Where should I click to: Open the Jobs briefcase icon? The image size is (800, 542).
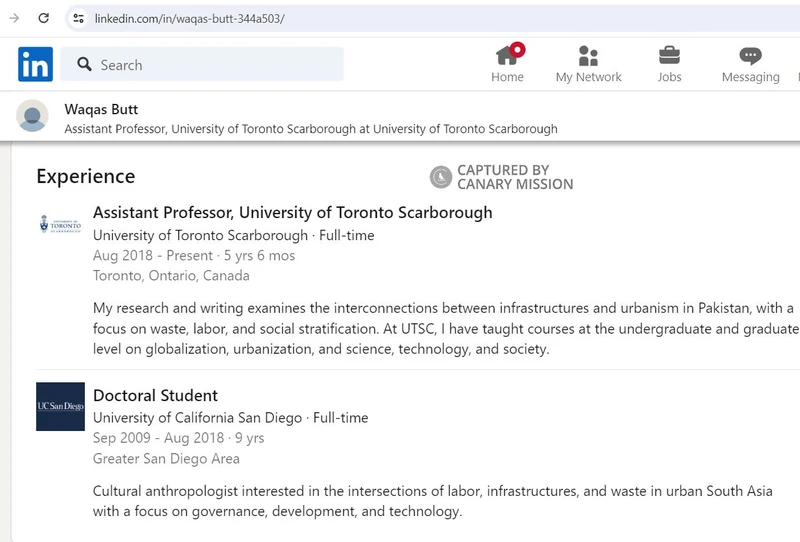(669, 57)
